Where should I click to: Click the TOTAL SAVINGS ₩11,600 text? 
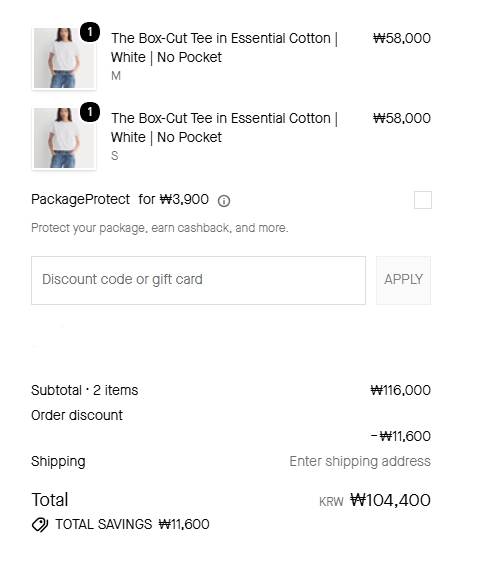(x=132, y=524)
